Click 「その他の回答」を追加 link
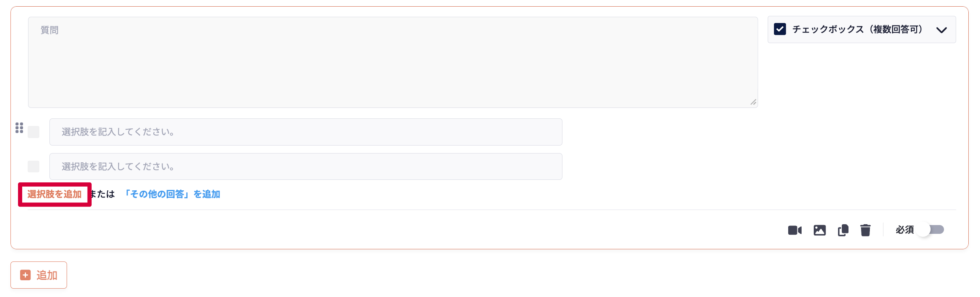Viewport: 980px width, 297px height. (172, 194)
